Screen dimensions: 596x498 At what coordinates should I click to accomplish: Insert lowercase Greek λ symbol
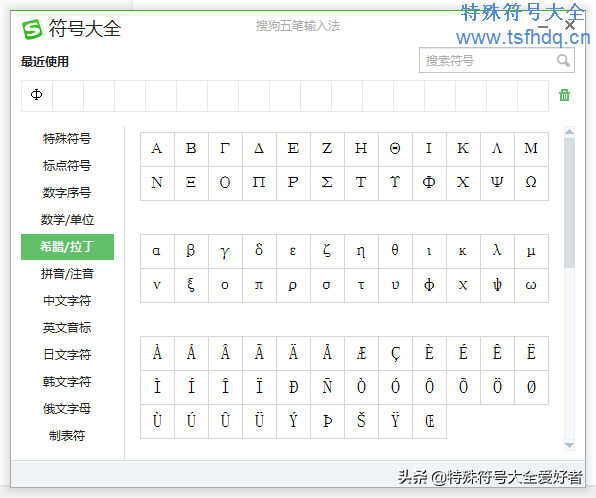(x=497, y=251)
